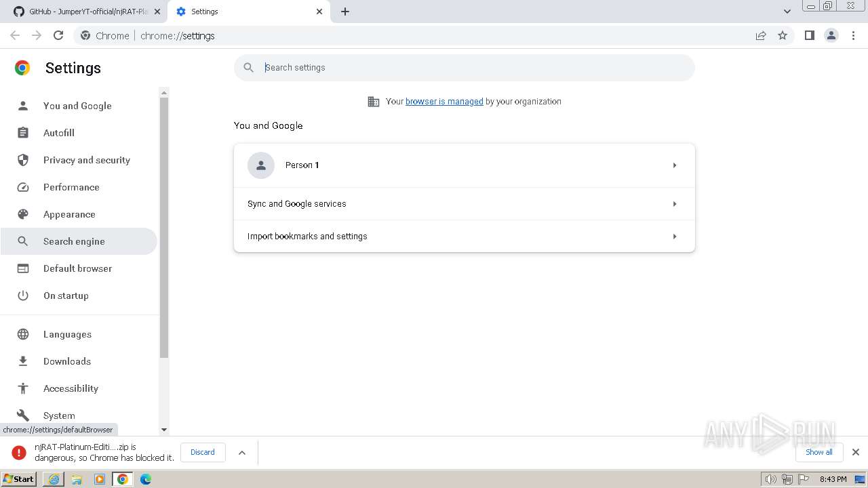Image resolution: width=868 pixels, height=488 pixels.
Task: Open File Explorer from taskbar
Action: pos(77,479)
